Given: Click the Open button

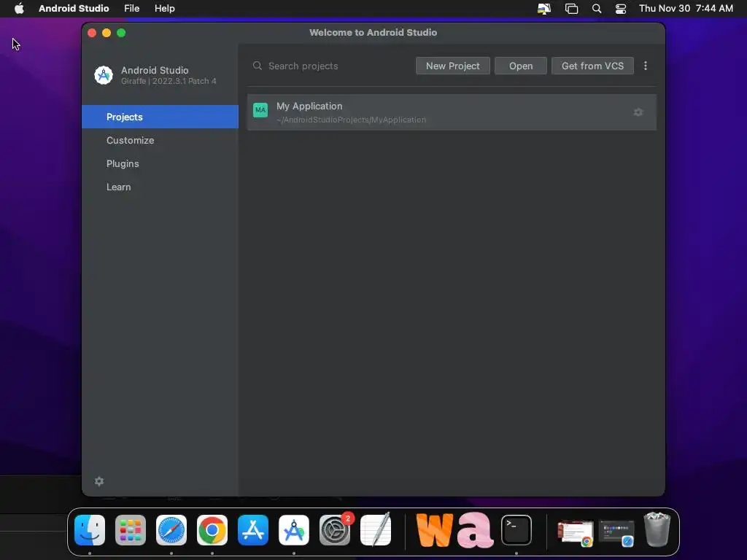Looking at the screenshot, I should point(521,66).
